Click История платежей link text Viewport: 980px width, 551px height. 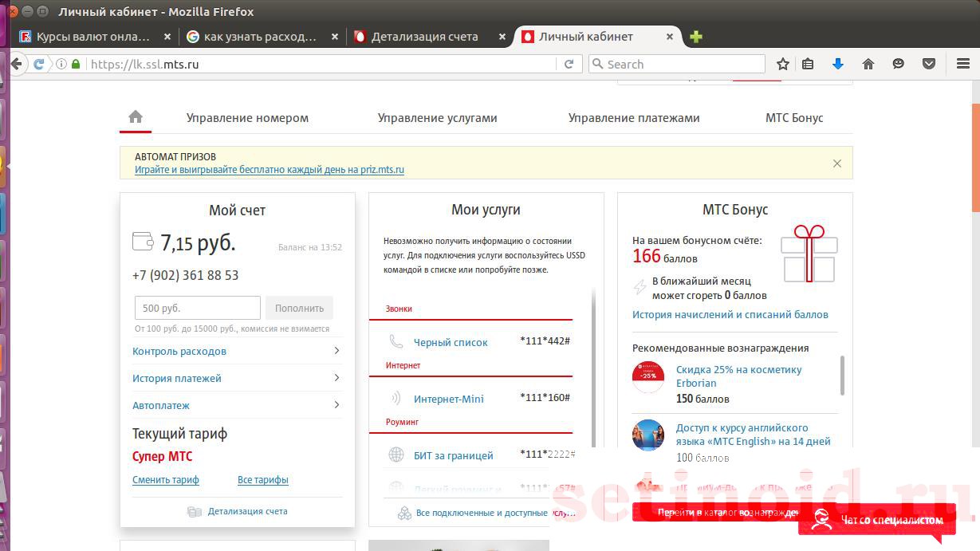point(177,378)
